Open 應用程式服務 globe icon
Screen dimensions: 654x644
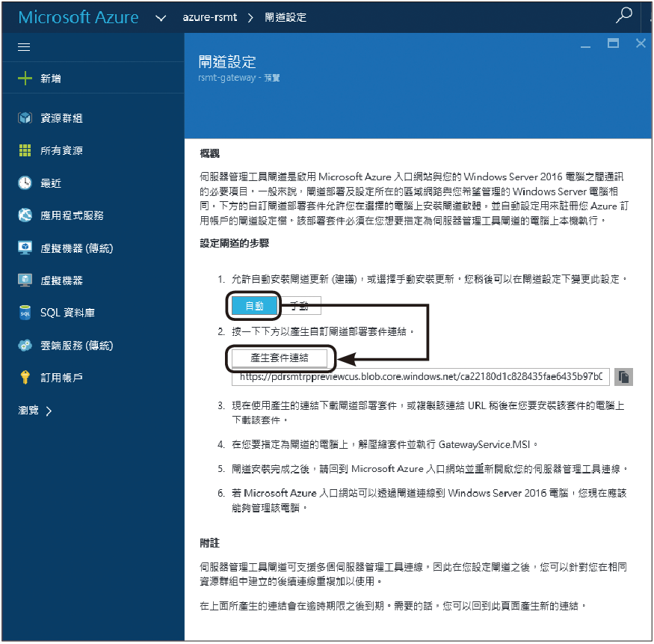[x=25, y=215]
